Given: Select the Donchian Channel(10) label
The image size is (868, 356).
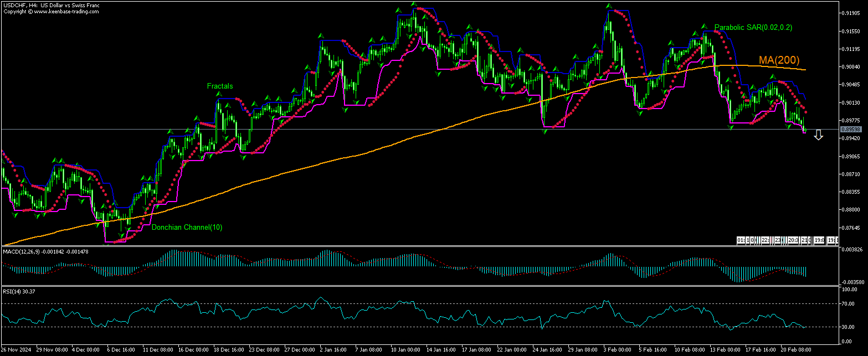Looking at the screenshot, I should (x=187, y=227).
